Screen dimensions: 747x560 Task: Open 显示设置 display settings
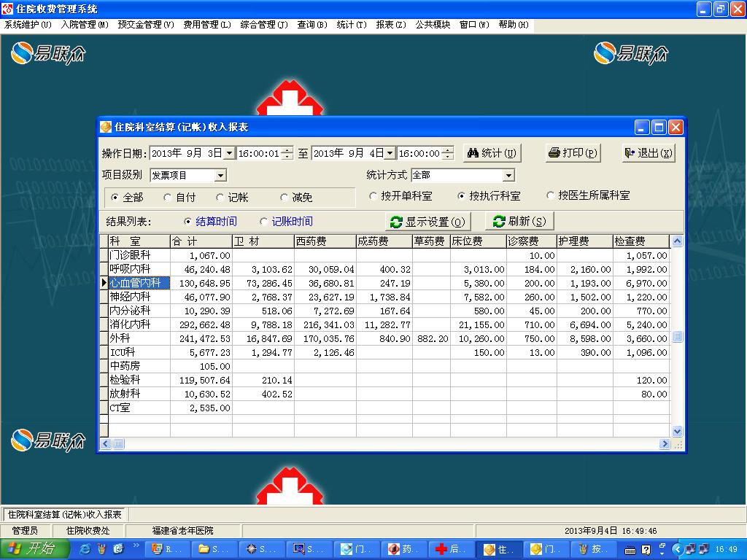[x=427, y=222]
